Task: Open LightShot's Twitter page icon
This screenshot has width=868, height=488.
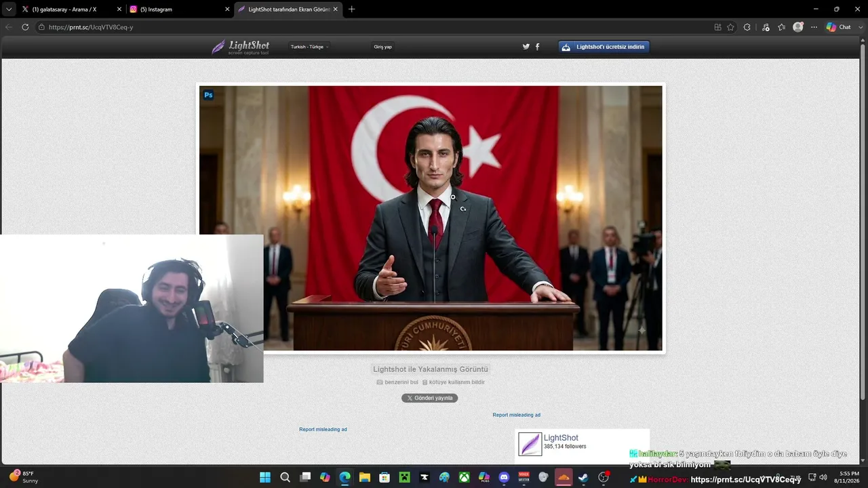Action: click(526, 47)
